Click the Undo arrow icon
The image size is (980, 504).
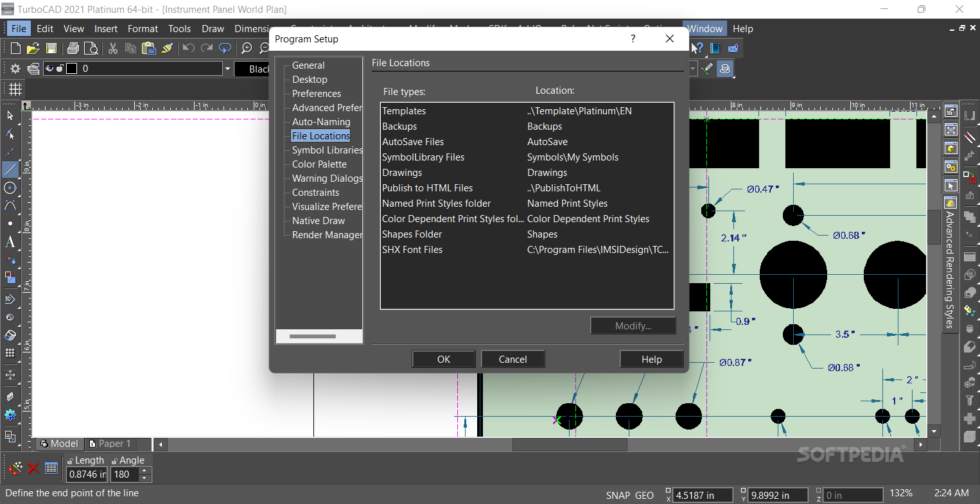click(x=188, y=48)
